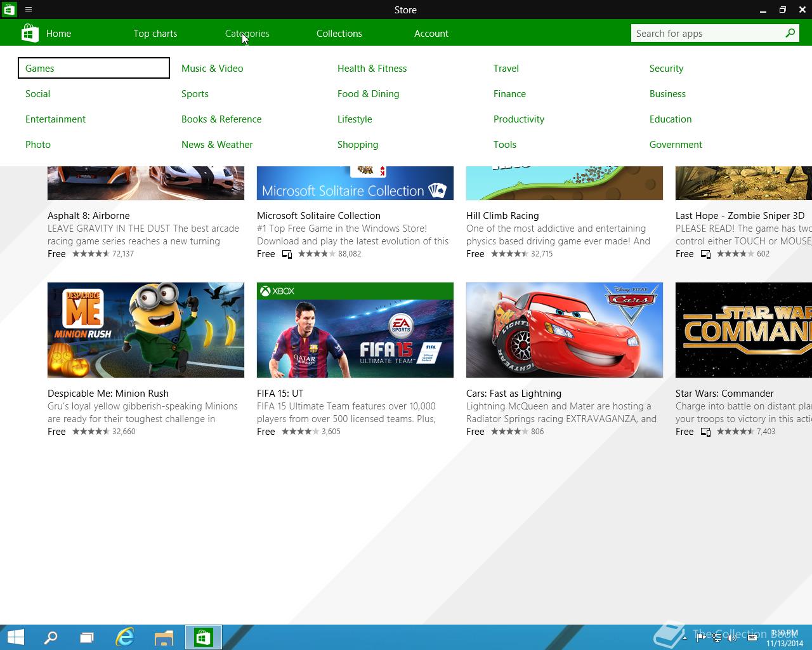Click the Store app icon in title bar

[x=10, y=10]
